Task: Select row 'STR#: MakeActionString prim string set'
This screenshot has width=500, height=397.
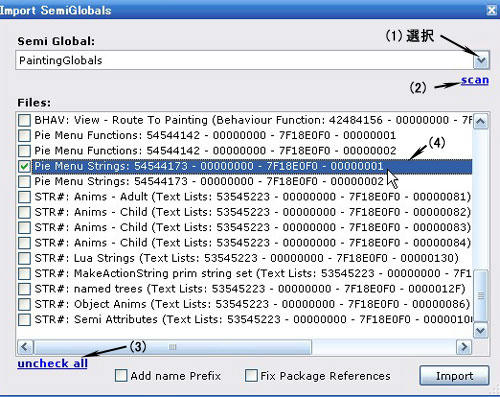Action: 253,273
